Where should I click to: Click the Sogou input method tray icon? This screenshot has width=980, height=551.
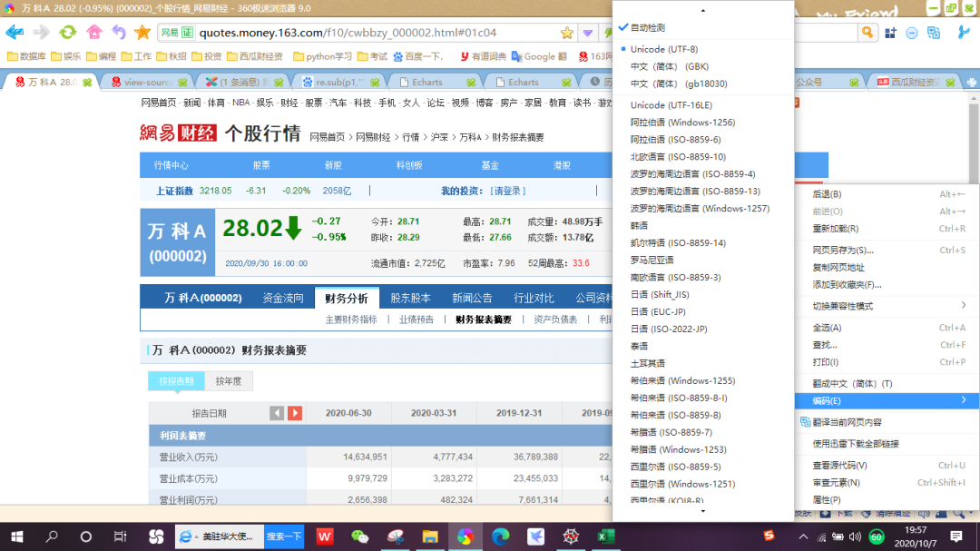(769, 536)
